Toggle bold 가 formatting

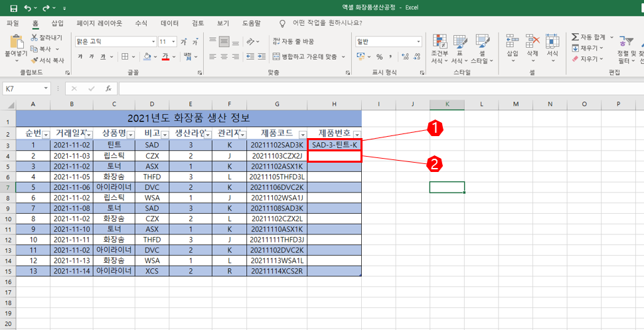coord(80,56)
